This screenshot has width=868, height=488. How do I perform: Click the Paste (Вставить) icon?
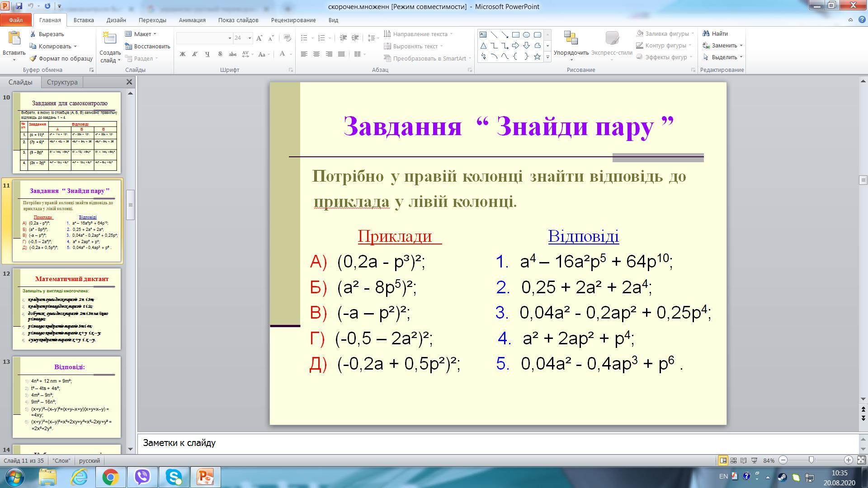14,39
